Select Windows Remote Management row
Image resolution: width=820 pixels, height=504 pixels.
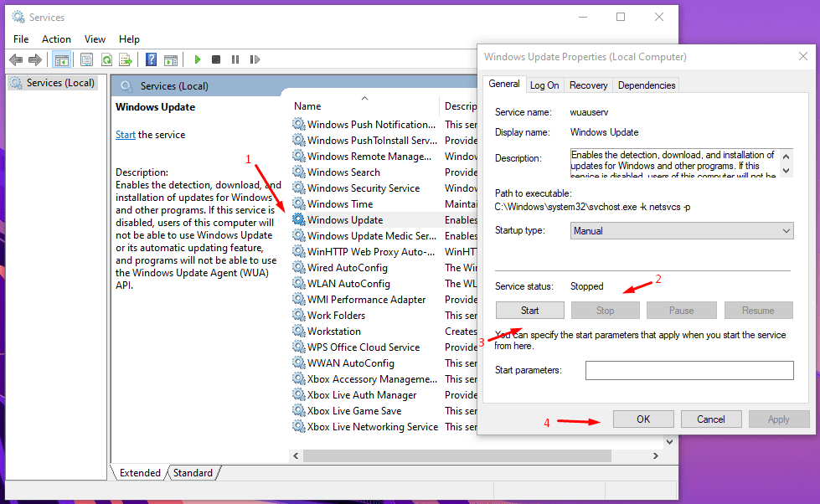click(384, 156)
